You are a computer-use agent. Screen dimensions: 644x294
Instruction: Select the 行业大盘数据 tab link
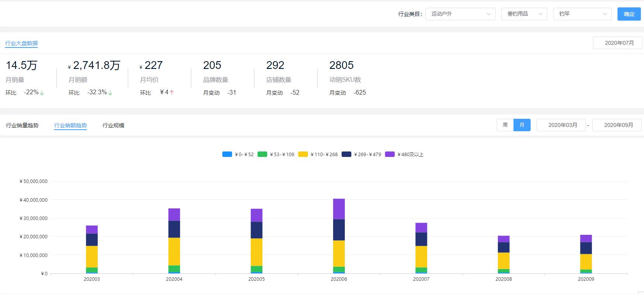21,43
